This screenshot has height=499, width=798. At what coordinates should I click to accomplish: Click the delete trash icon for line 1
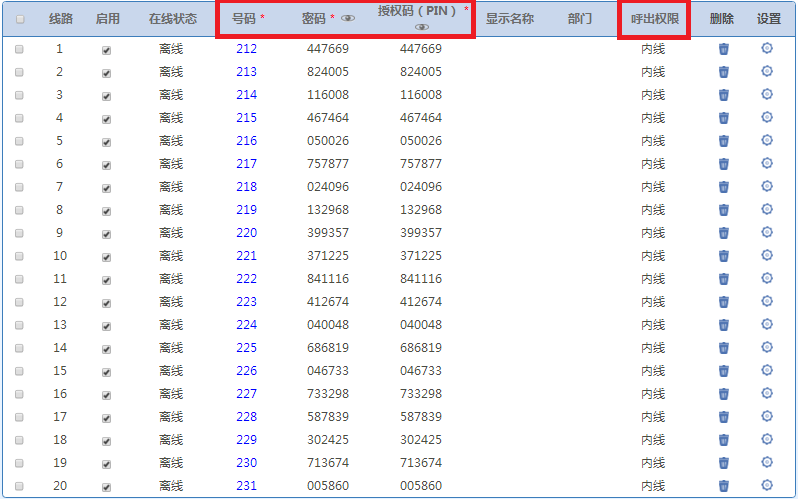724,49
